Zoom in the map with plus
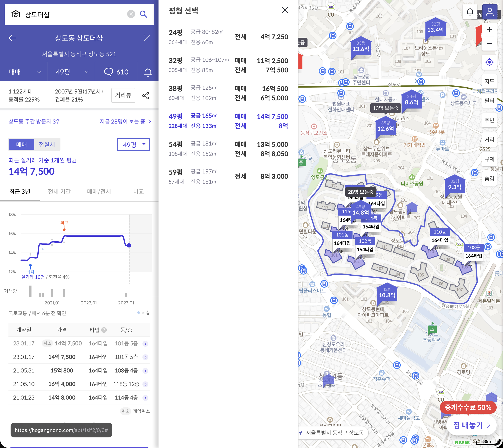 pos(489,30)
